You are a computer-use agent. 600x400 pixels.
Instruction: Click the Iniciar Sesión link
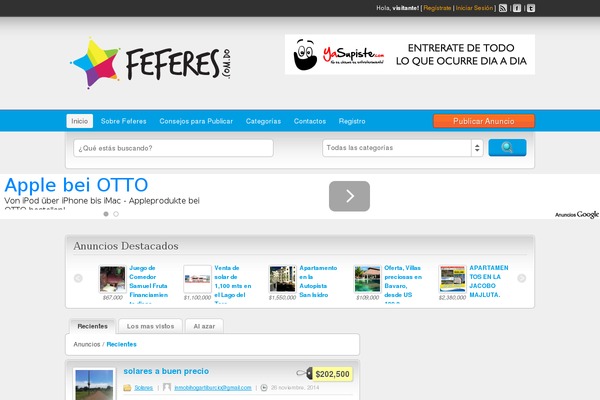click(474, 8)
